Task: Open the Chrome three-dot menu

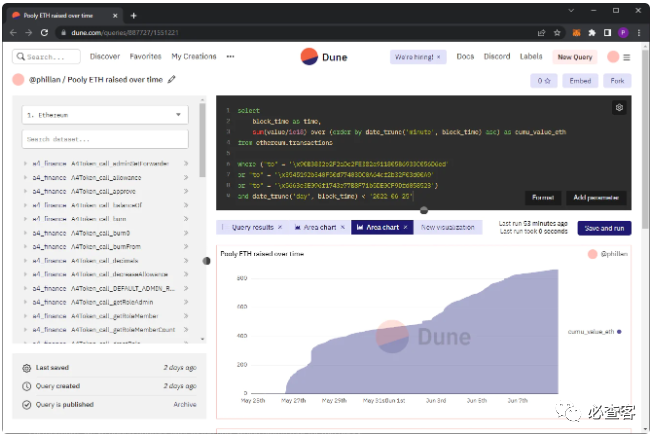Action: [639, 33]
